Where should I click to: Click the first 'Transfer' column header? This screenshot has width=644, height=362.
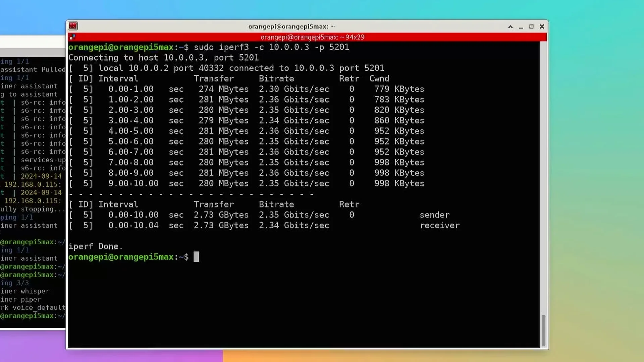(x=214, y=79)
